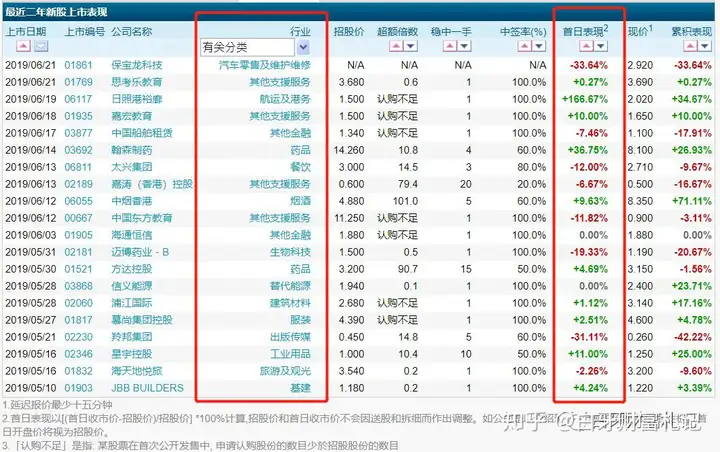
Task: Click first-day value +166.67%
Action: click(585, 99)
